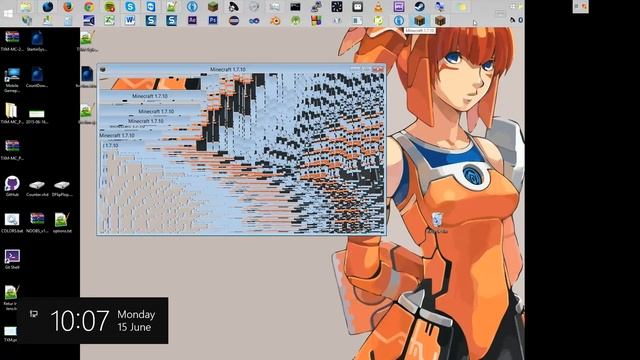Image resolution: width=640 pixels, height=360 pixels.
Task: Open the StarterSys desktop file
Action: (x=37, y=41)
